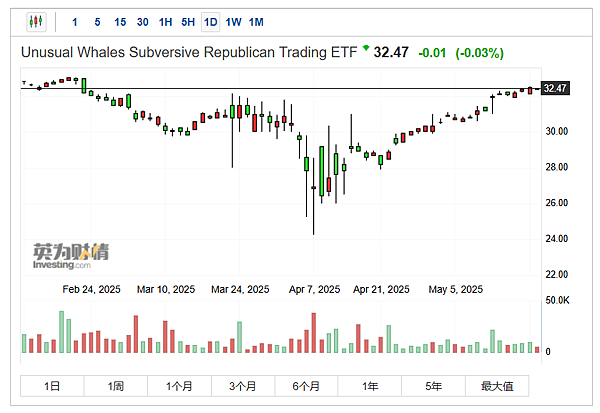
Task: Click the 30.00 price axis label
Action: point(557,131)
